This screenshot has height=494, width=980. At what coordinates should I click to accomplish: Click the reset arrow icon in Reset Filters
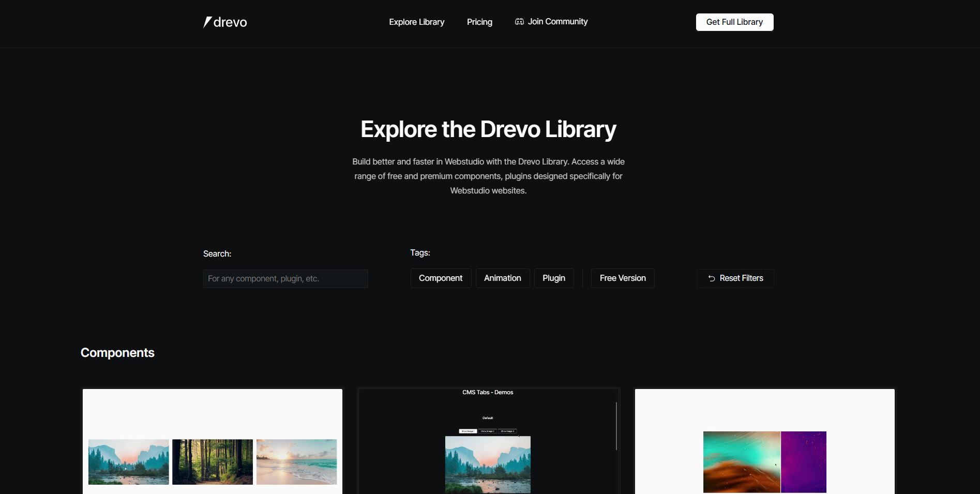coord(712,278)
